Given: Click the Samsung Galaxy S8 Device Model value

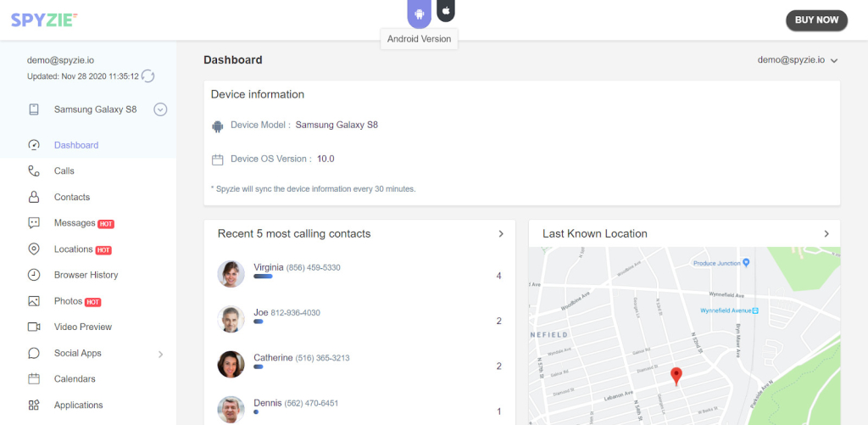Looking at the screenshot, I should 337,125.
